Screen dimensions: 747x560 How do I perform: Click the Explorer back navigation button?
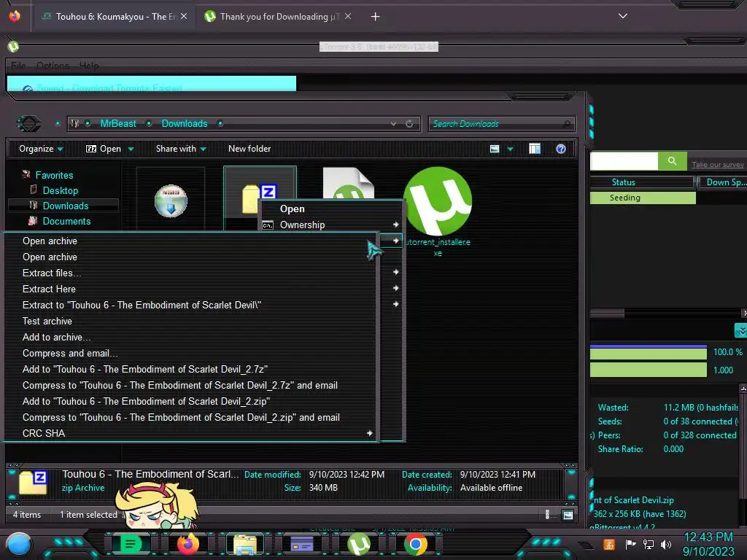28,124
